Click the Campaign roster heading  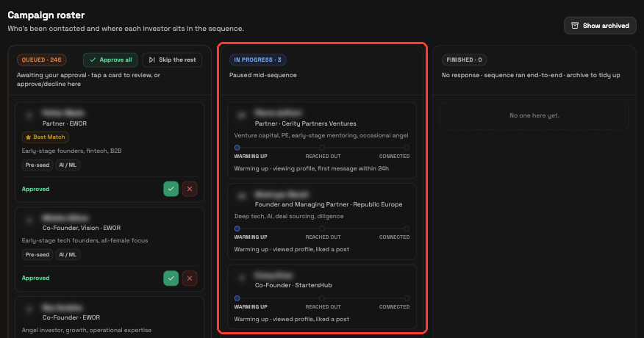tap(46, 15)
